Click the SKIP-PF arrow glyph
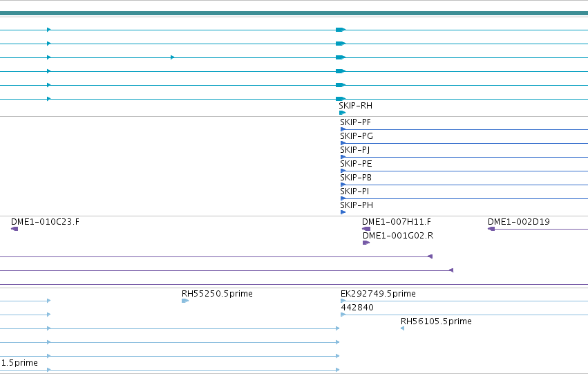This screenshot has width=588, height=374. coord(343,129)
